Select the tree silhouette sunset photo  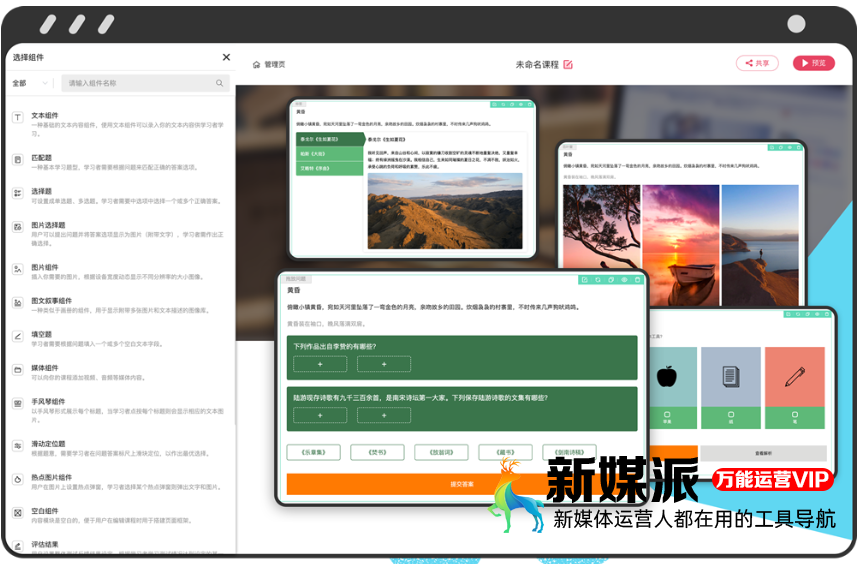(x=602, y=226)
